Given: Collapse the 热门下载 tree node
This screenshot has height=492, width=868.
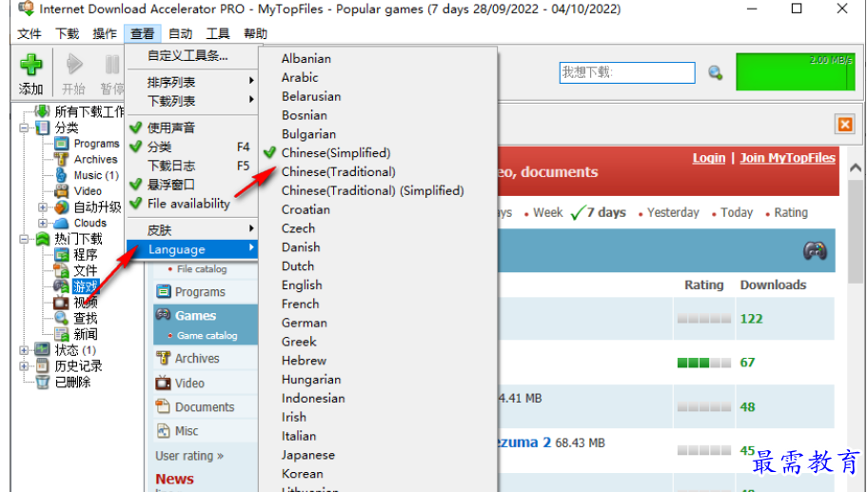Looking at the screenshot, I should (24, 239).
